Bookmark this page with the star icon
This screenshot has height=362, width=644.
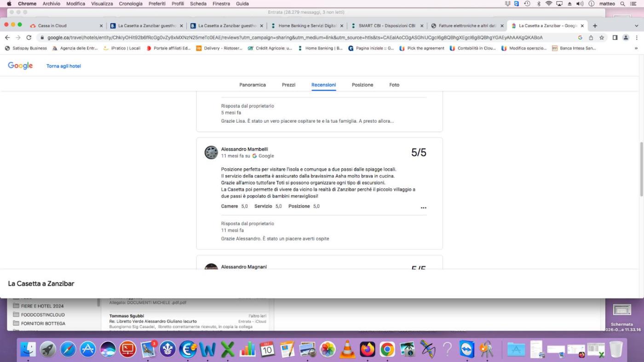tap(601, 38)
